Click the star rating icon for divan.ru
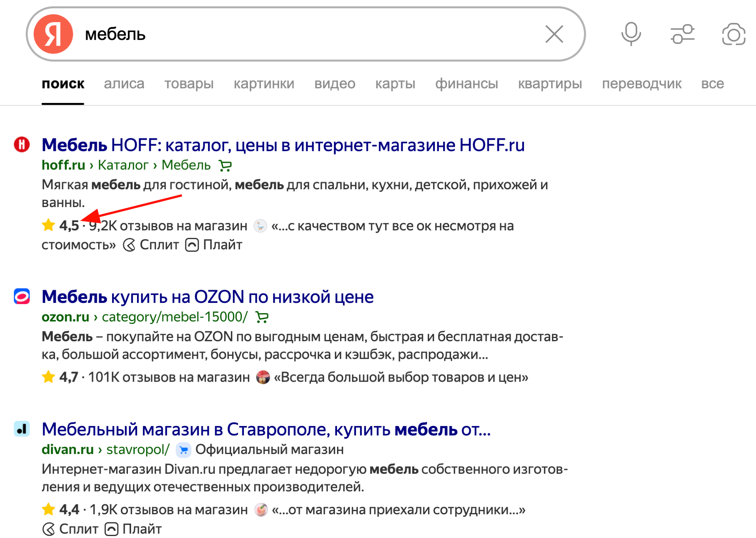Viewport: 756px width, 538px height. pyautogui.click(x=48, y=509)
